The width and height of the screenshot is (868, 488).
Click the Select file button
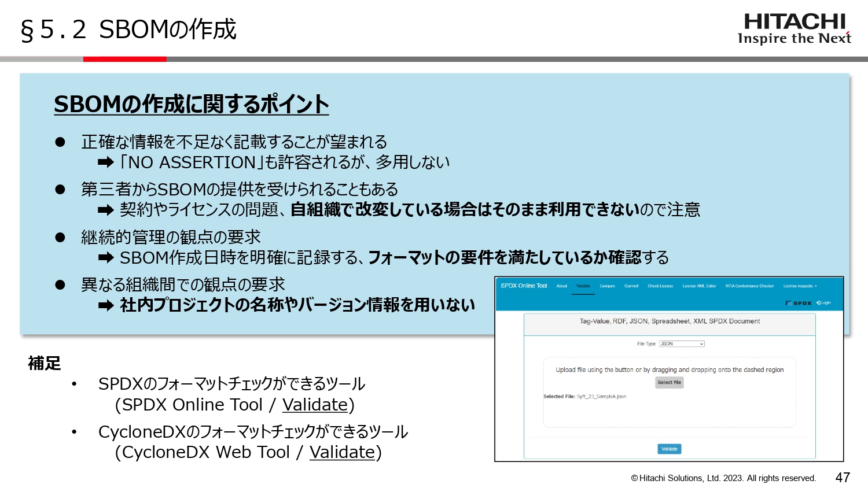(669, 382)
